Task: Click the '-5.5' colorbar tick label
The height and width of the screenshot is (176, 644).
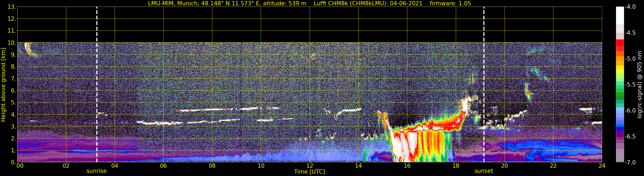Action: point(630,85)
